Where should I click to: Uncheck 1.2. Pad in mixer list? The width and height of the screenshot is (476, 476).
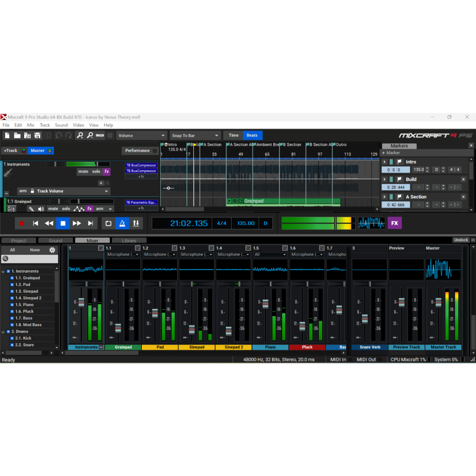(12, 285)
